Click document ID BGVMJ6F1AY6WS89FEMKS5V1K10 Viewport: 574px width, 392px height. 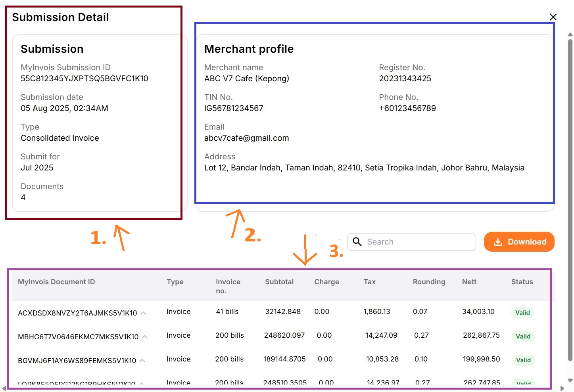(x=77, y=361)
